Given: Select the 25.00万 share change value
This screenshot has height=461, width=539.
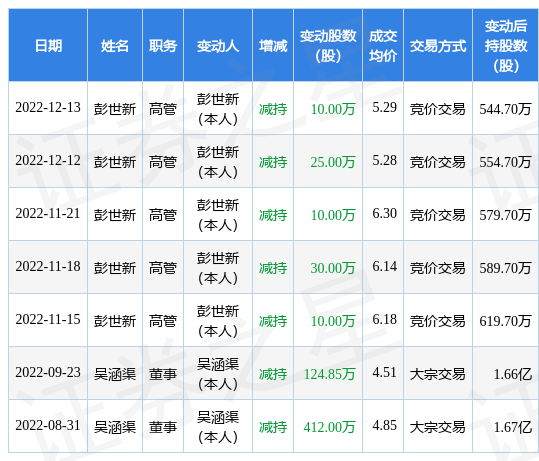Looking at the screenshot, I should 333,162.
